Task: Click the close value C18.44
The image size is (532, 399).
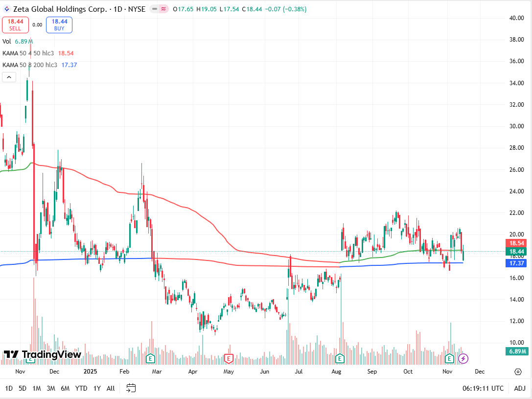Action: (x=252, y=9)
